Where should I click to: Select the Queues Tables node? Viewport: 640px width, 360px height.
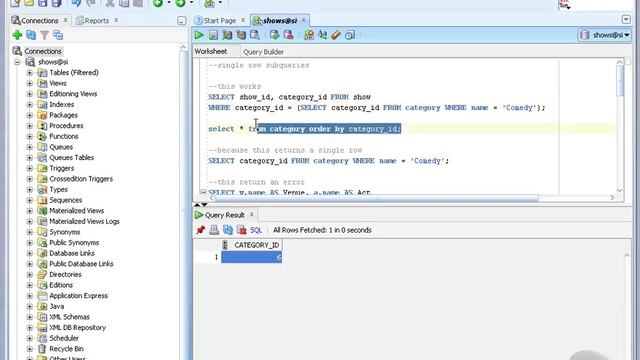tap(71, 158)
